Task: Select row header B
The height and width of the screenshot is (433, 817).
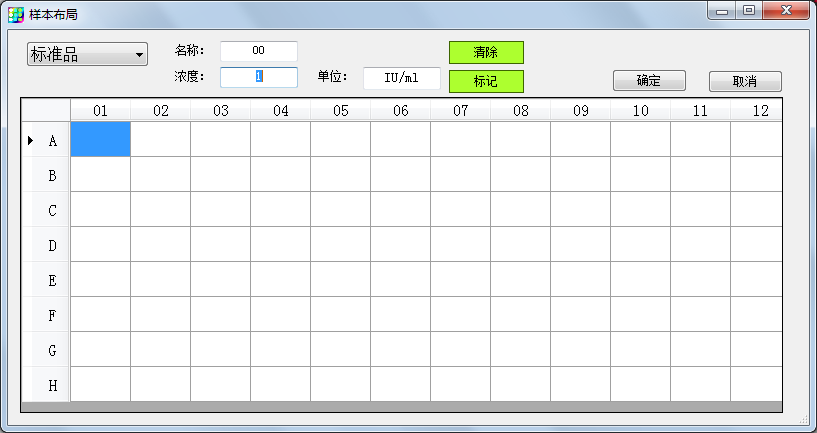Action: coord(46,175)
